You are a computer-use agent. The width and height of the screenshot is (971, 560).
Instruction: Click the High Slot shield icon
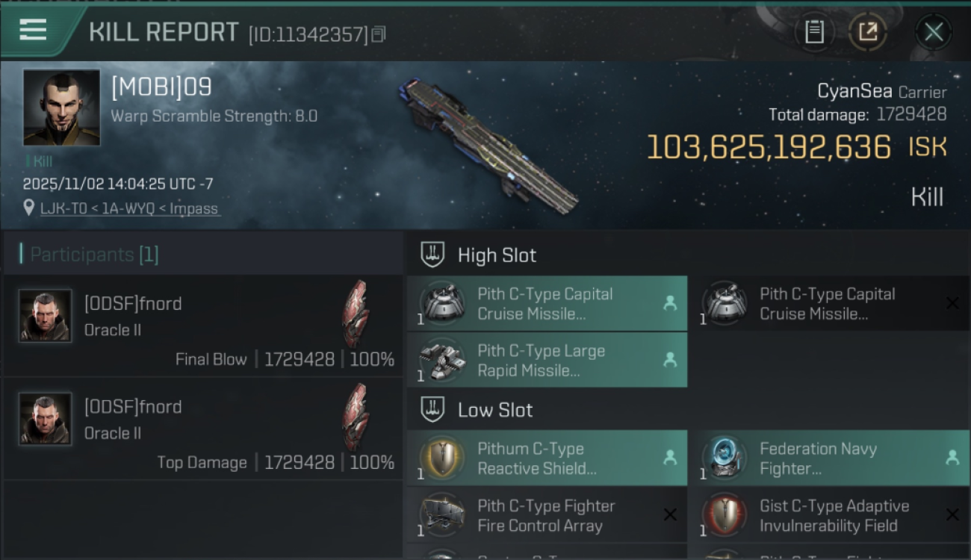point(433,255)
